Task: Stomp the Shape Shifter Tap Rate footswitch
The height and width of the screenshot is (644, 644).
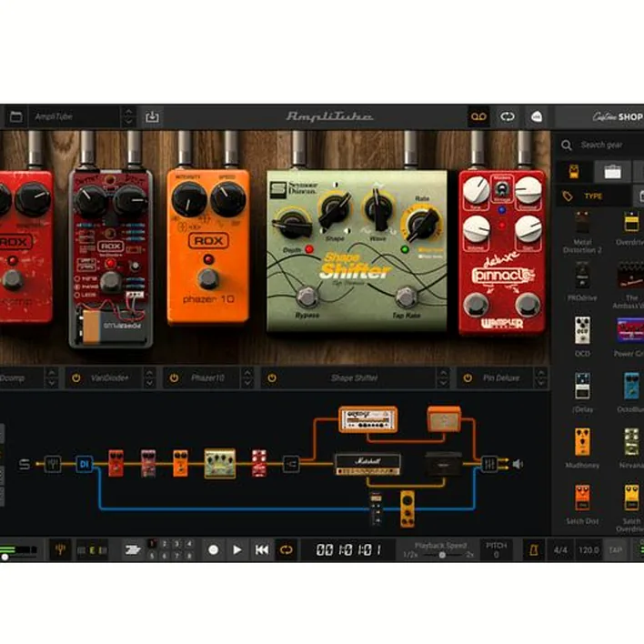Action: [406, 297]
